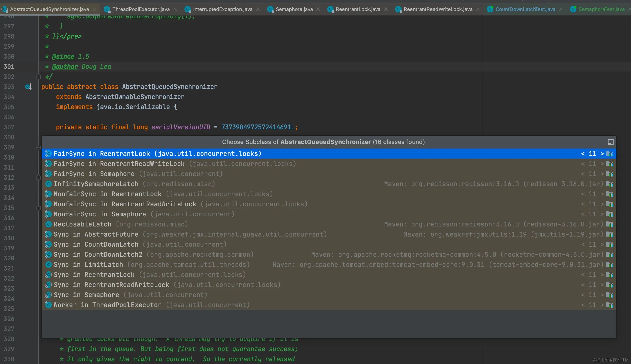The image size is (631, 364).
Task: Close the Semaphore.java tab
Action: coord(318,9)
